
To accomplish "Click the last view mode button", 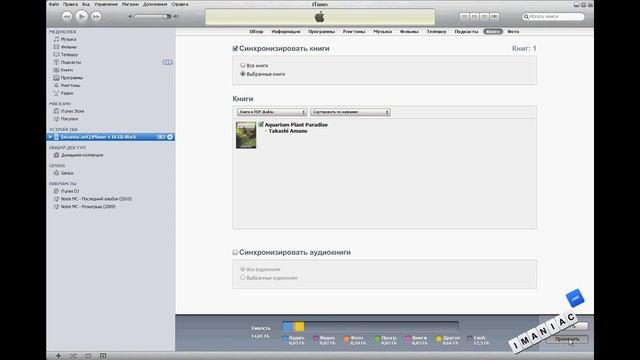I will 495,16.
